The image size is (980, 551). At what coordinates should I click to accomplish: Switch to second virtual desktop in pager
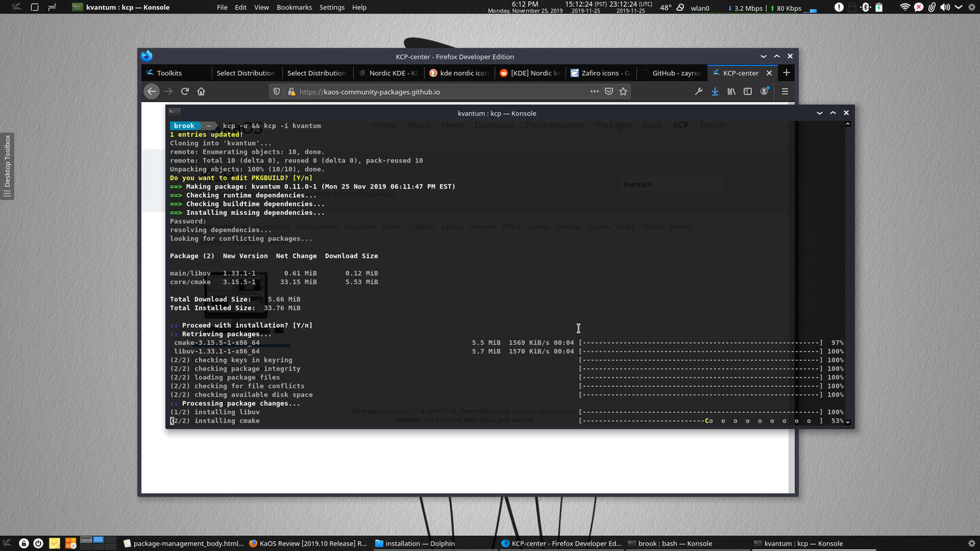point(99,540)
